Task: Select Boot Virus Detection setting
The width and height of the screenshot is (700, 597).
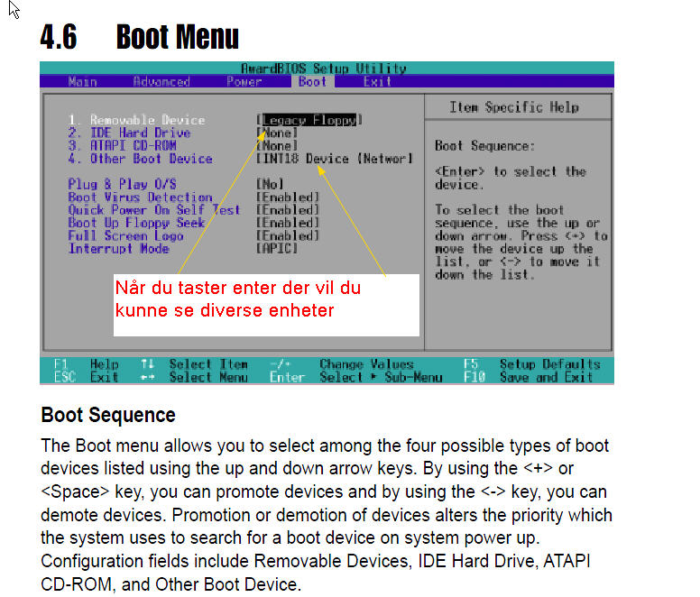Action: click(x=140, y=197)
